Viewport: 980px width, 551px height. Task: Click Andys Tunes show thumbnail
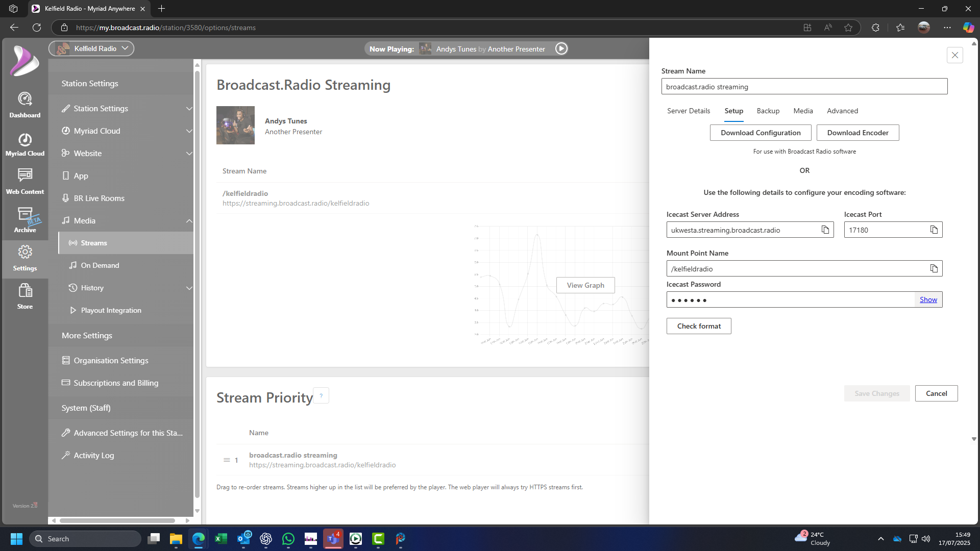click(235, 125)
